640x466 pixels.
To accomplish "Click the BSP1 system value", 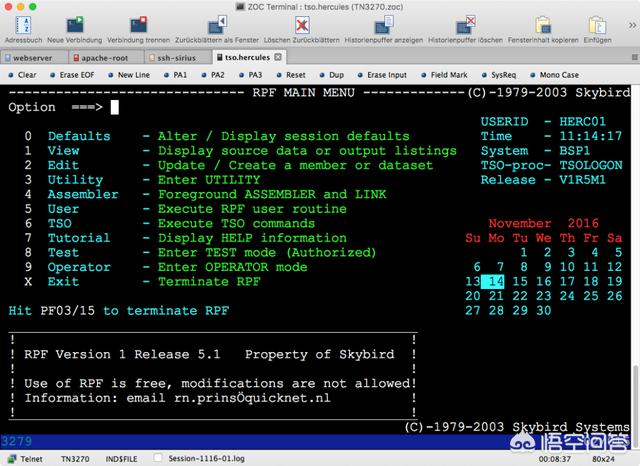I will click(574, 151).
